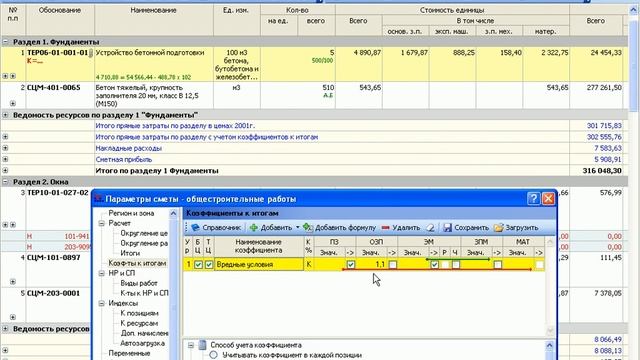The image size is (640, 360).
Task: Select Регион и зона in parameters tree
Action: click(x=131, y=213)
